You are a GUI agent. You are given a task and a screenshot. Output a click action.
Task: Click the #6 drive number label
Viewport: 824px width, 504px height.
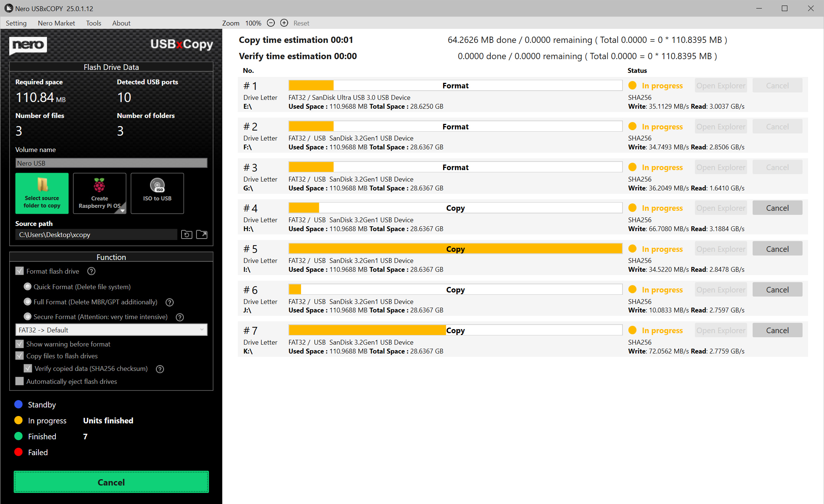pyautogui.click(x=250, y=290)
